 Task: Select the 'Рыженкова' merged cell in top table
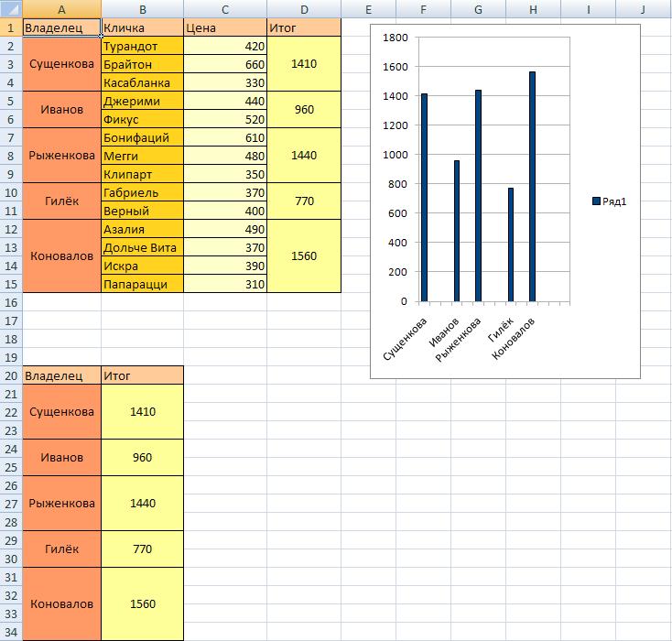coord(61,155)
